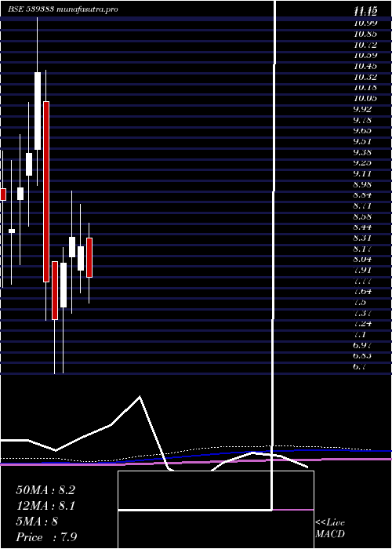
Task: Click the tallest red candlestick body
Action: tap(45, 191)
